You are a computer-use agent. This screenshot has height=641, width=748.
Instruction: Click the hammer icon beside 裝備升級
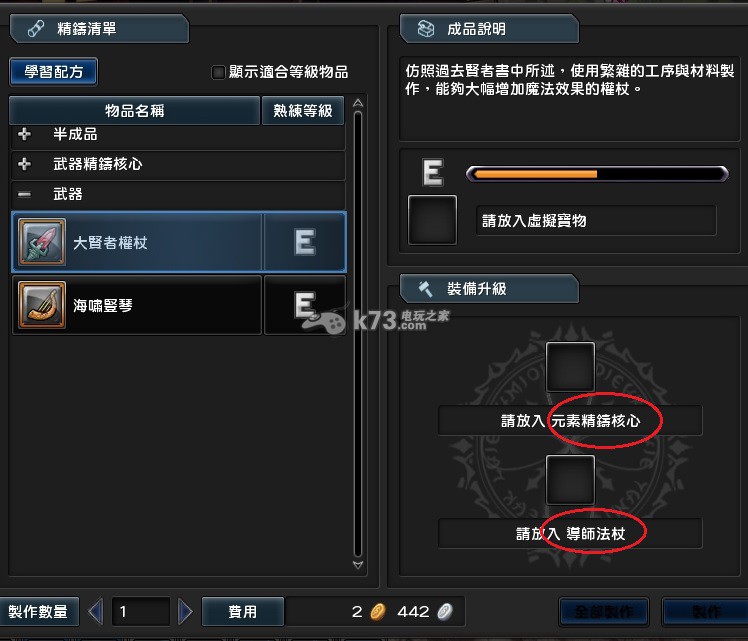pos(426,289)
